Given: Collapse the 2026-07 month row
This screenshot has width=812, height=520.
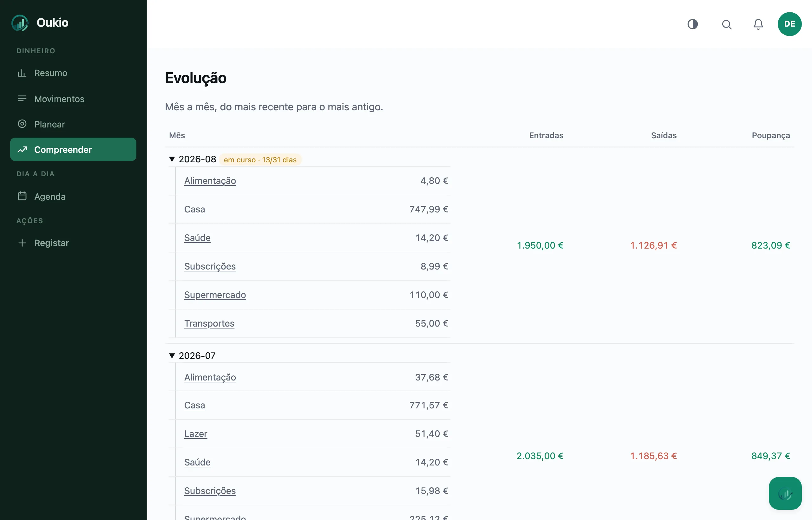Looking at the screenshot, I should [x=172, y=355].
